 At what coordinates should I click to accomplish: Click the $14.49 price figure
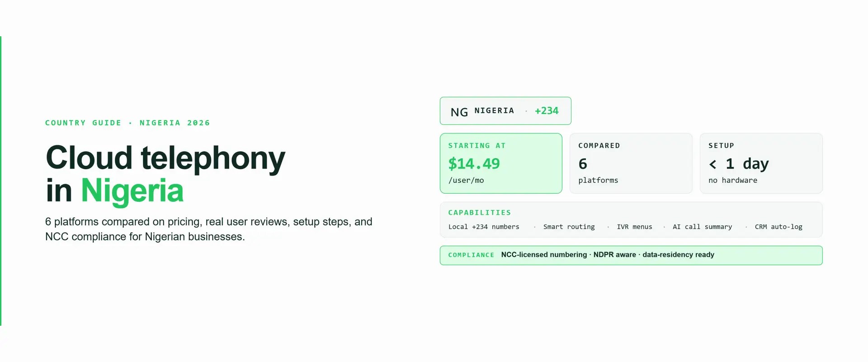pyautogui.click(x=474, y=163)
